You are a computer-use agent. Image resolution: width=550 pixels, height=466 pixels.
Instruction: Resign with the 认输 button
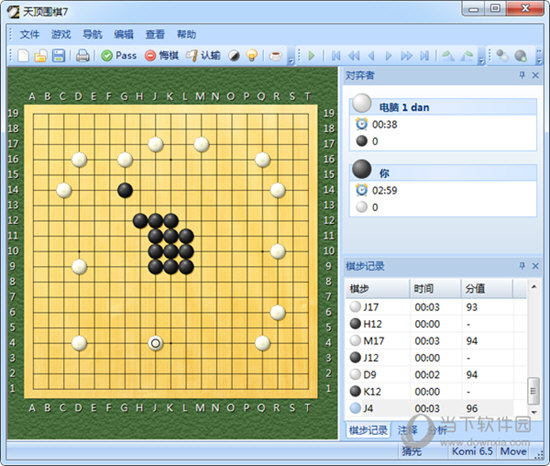tap(203, 55)
